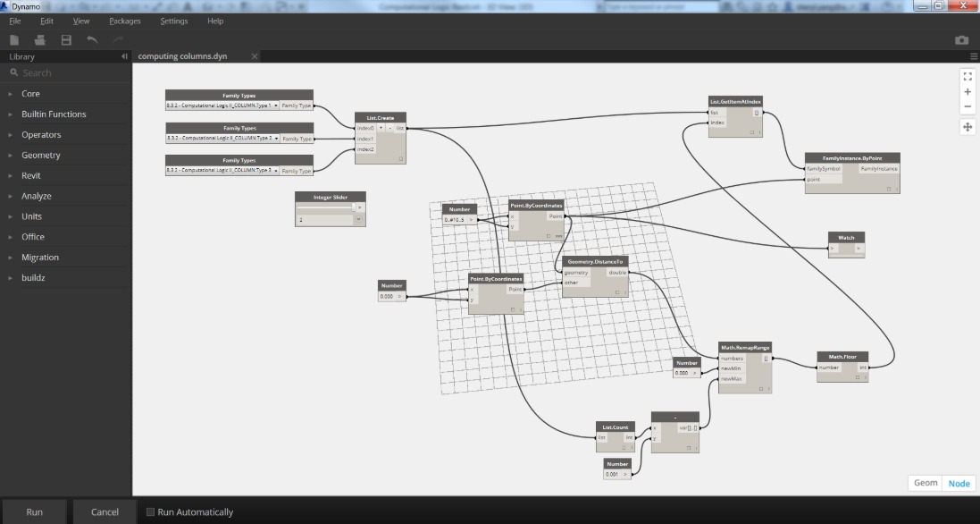Collapse the Library panel arrow
Viewport: 980px width, 524px height.
(124, 56)
